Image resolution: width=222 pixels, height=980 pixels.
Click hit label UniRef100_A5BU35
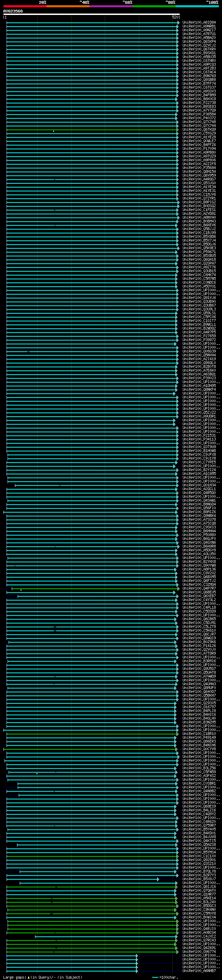199,57
